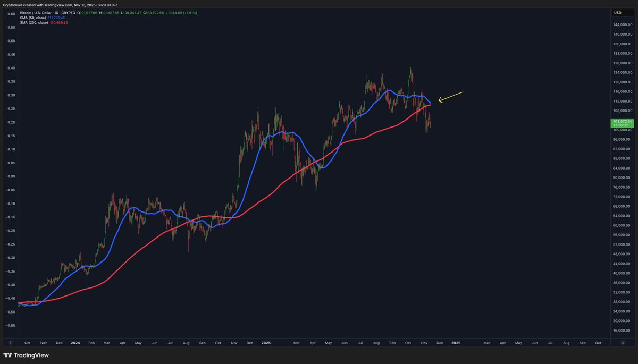
Task: Click the blue SMA value 111,276.45
Action: point(56,18)
